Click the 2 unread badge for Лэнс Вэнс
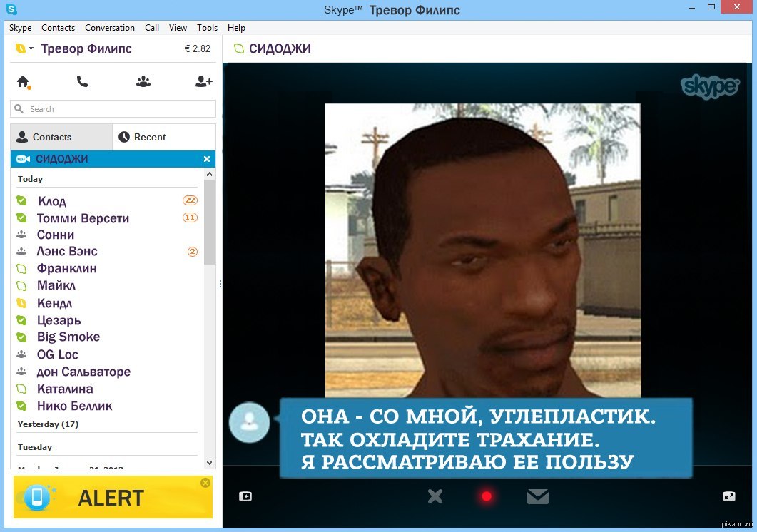The height and width of the screenshot is (532, 757). click(192, 252)
